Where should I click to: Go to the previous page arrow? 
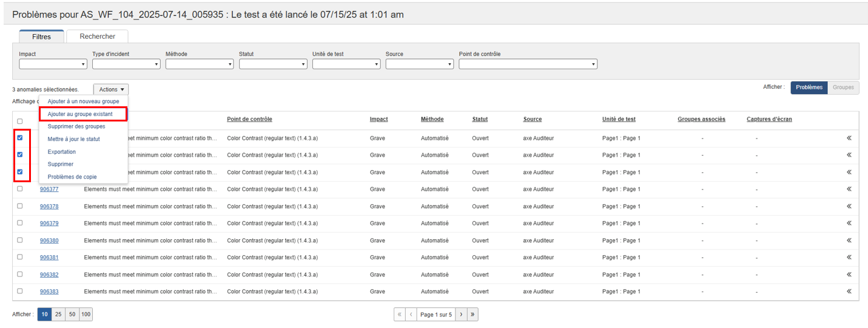point(411,315)
